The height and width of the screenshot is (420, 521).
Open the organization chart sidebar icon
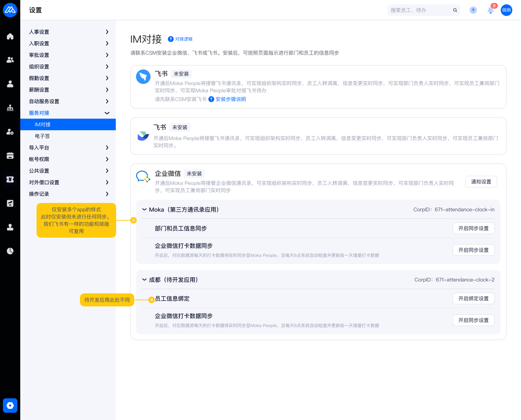10,108
